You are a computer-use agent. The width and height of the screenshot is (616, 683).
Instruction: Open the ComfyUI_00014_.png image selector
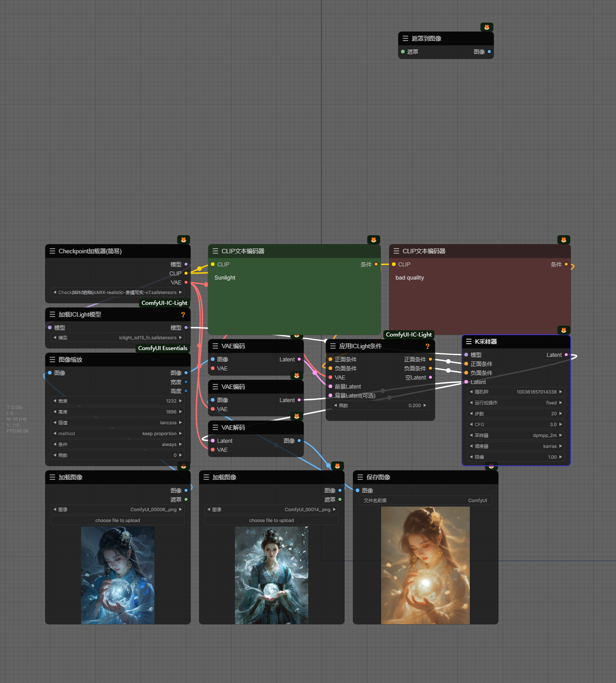(x=272, y=509)
